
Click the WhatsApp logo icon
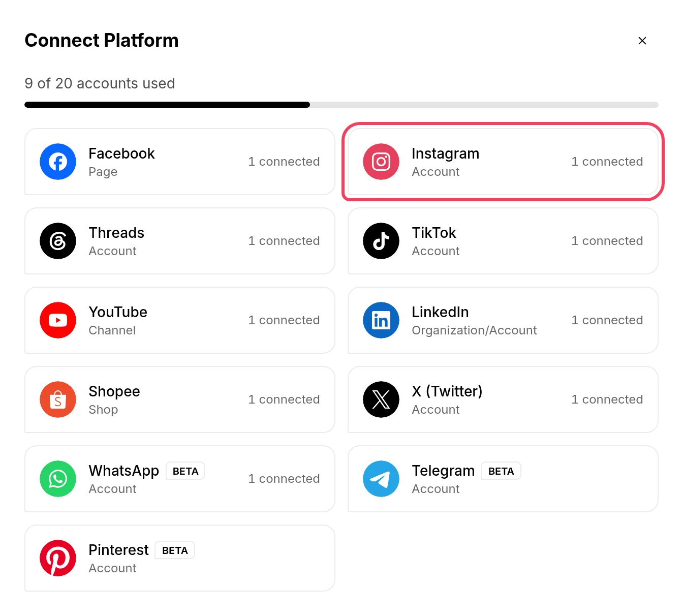point(58,479)
